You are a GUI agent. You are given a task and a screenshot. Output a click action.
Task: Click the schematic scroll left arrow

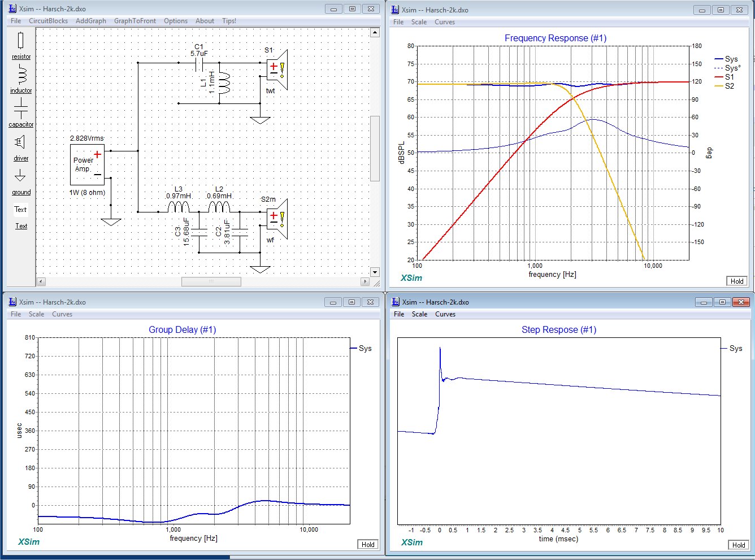tap(41, 281)
